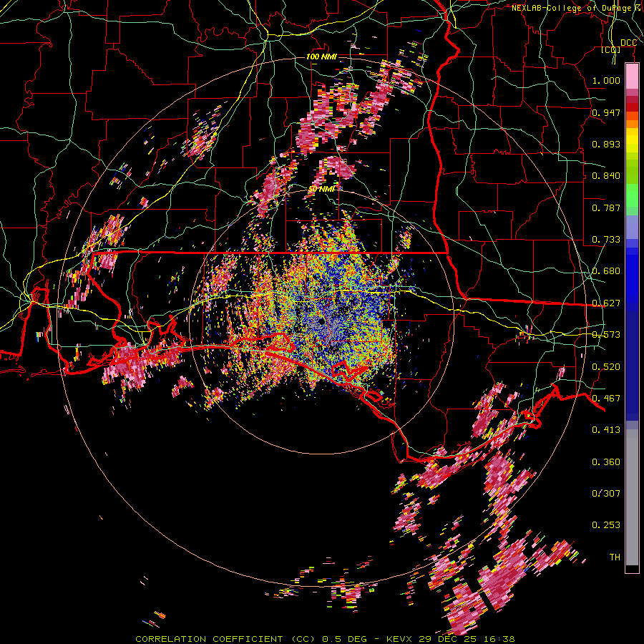This screenshot has height=644, width=644.
Task: Select the 0.947 legend value
Action: pos(606,112)
